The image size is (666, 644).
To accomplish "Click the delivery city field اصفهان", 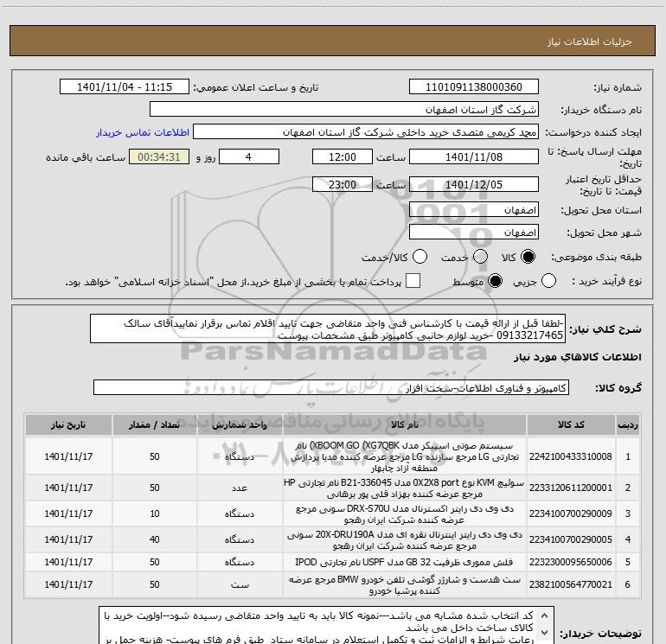I will (474, 233).
